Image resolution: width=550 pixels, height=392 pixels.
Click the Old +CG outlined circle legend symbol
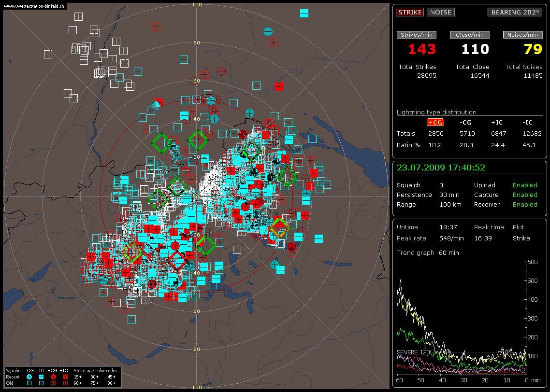pyautogui.click(x=53, y=383)
